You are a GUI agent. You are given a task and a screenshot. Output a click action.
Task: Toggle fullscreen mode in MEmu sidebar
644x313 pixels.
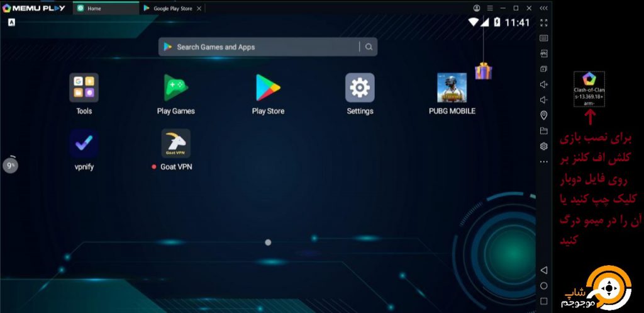point(544,23)
